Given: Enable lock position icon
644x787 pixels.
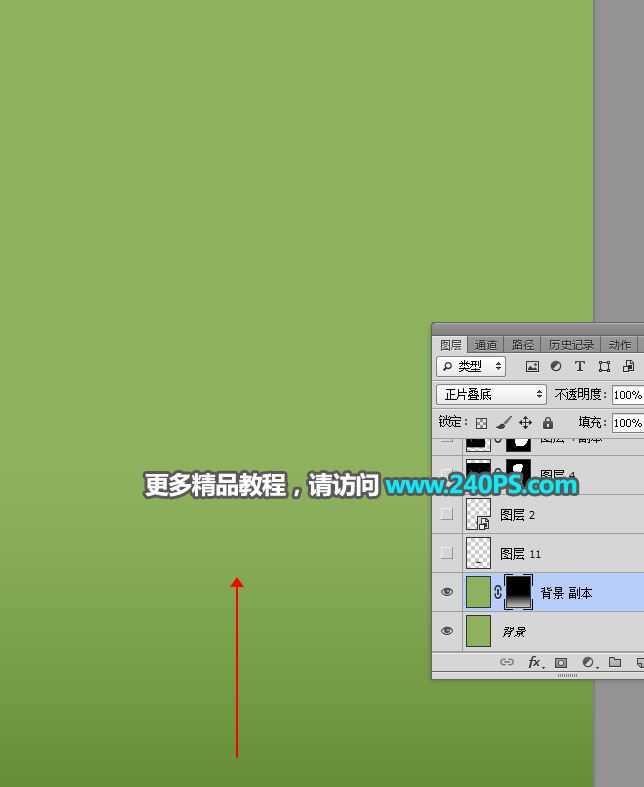Looking at the screenshot, I should coord(526,423).
